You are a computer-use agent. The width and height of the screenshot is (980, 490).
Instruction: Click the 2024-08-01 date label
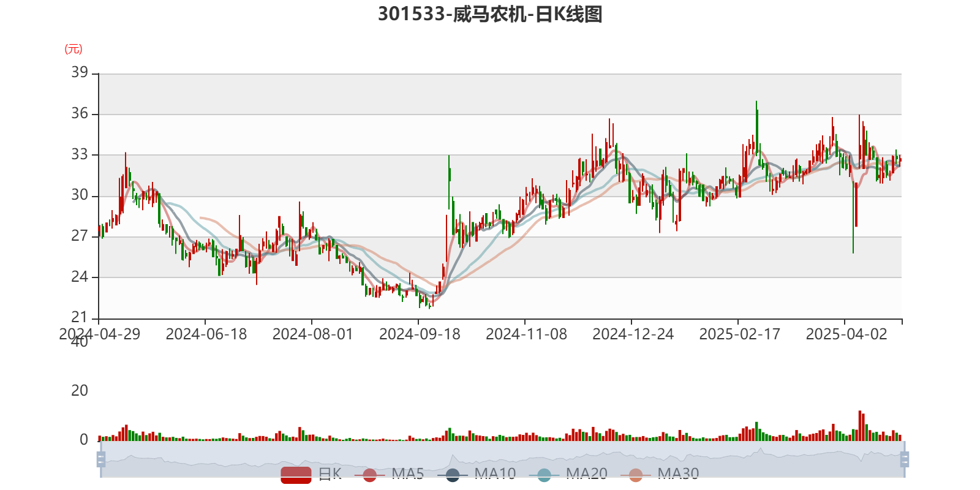[x=312, y=334]
